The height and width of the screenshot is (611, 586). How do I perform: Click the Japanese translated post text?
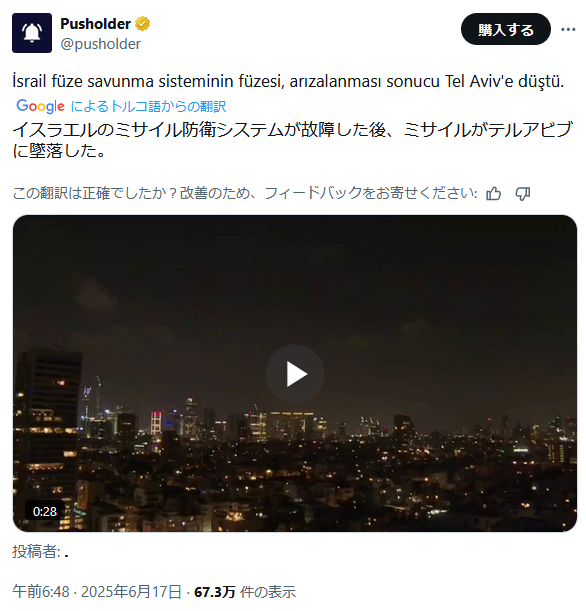point(293,140)
